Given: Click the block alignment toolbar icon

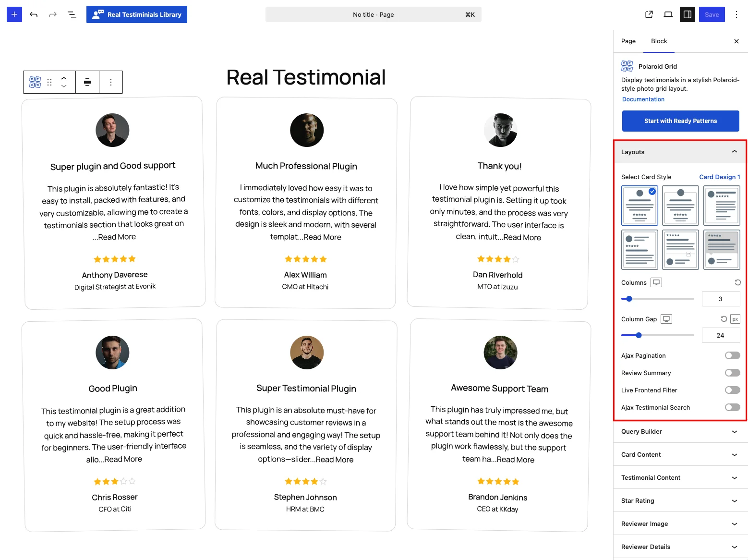Looking at the screenshot, I should (87, 82).
